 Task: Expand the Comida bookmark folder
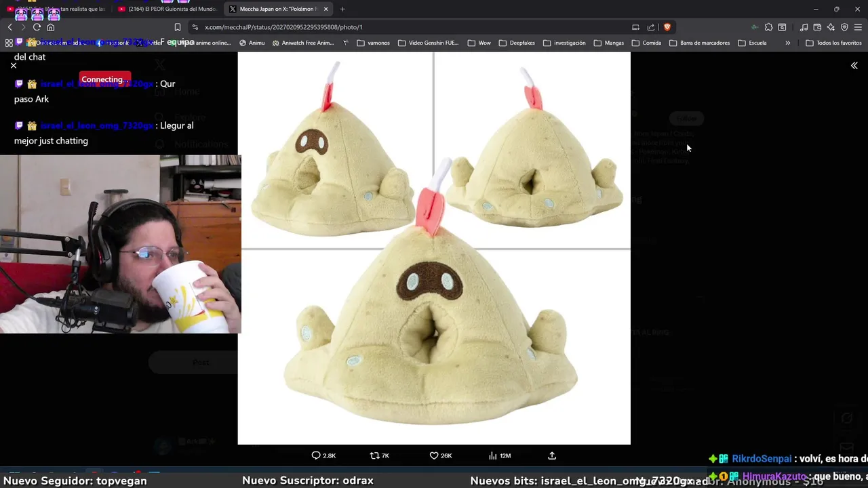click(646, 43)
